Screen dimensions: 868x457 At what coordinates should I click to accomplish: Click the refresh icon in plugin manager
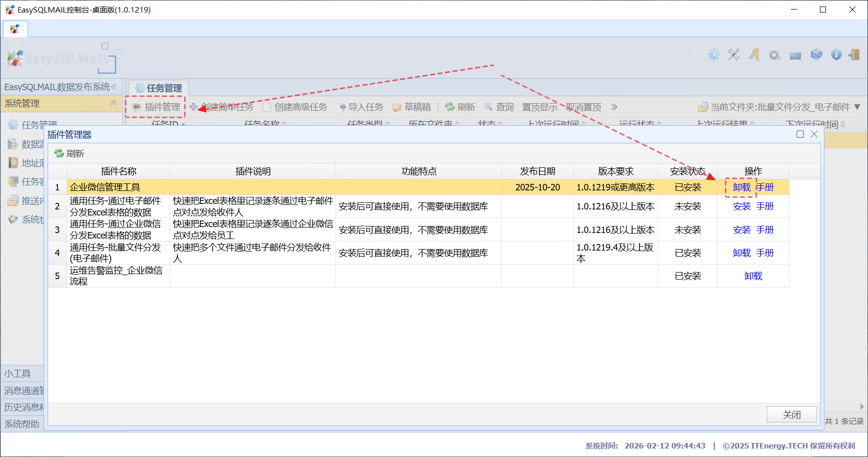coord(60,153)
